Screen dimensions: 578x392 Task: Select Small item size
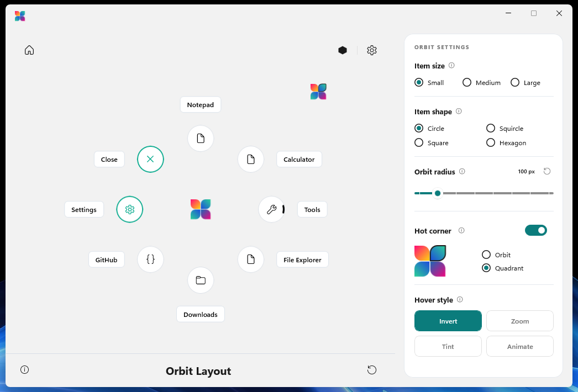pyautogui.click(x=429, y=82)
